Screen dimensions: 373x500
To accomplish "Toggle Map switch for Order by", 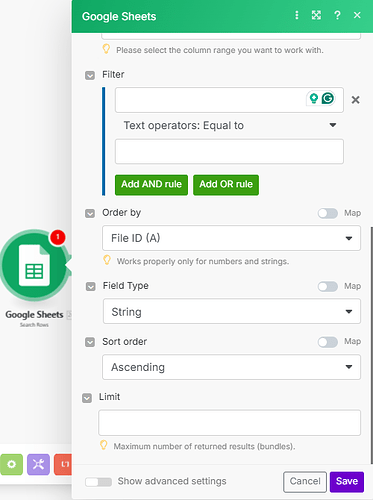I will (x=328, y=213).
